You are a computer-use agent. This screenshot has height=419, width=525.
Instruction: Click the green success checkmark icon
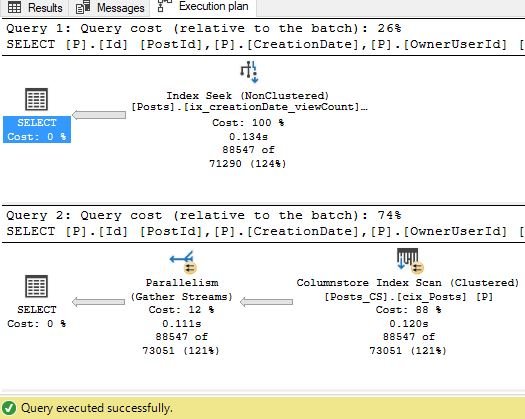point(9,408)
